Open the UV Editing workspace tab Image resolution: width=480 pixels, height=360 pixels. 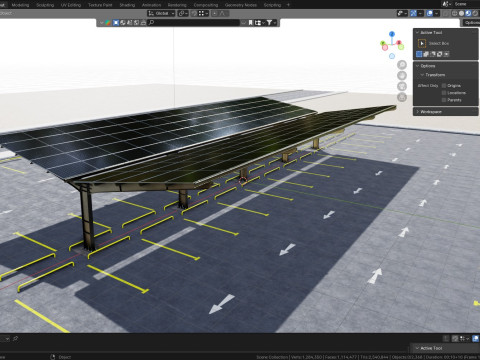pos(71,5)
